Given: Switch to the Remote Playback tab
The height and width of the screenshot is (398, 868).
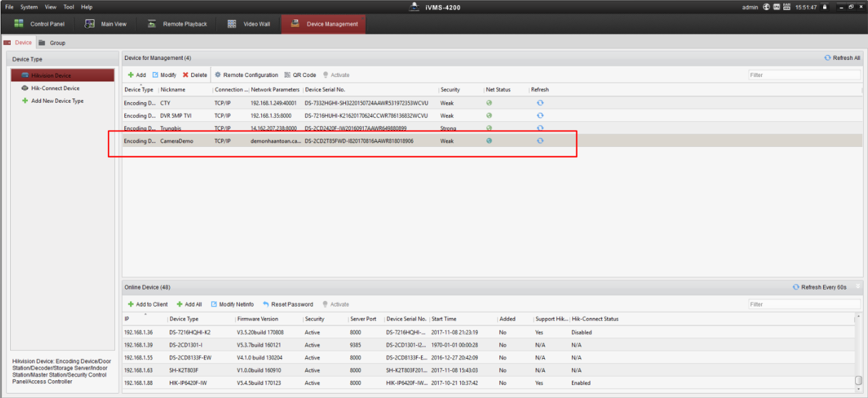Looking at the screenshot, I should (177, 24).
